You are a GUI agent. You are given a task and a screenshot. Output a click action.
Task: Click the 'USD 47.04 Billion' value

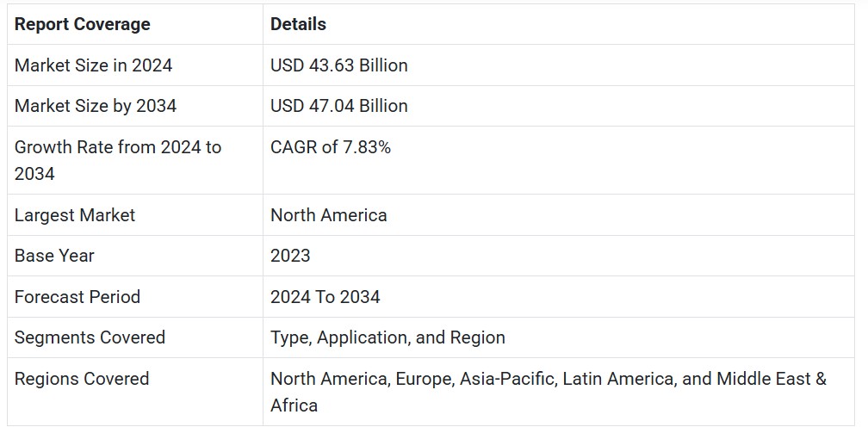[338, 106]
